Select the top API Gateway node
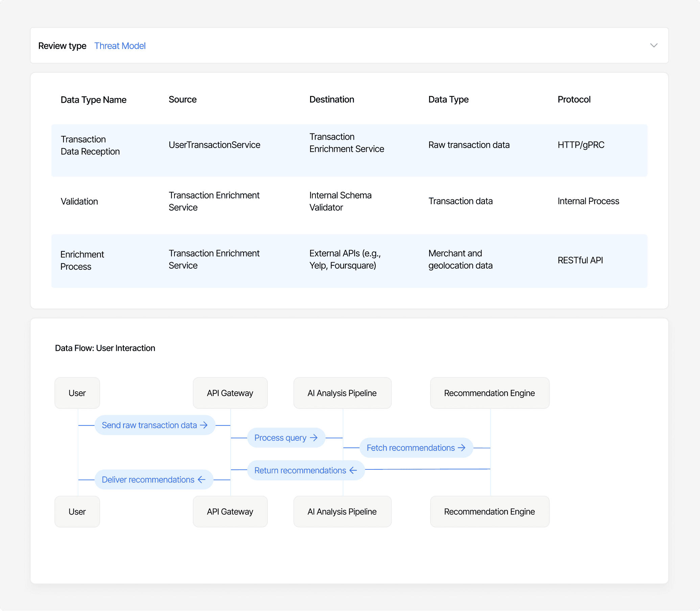The height and width of the screenshot is (611, 700). pyautogui.click(x=230, y=393)
